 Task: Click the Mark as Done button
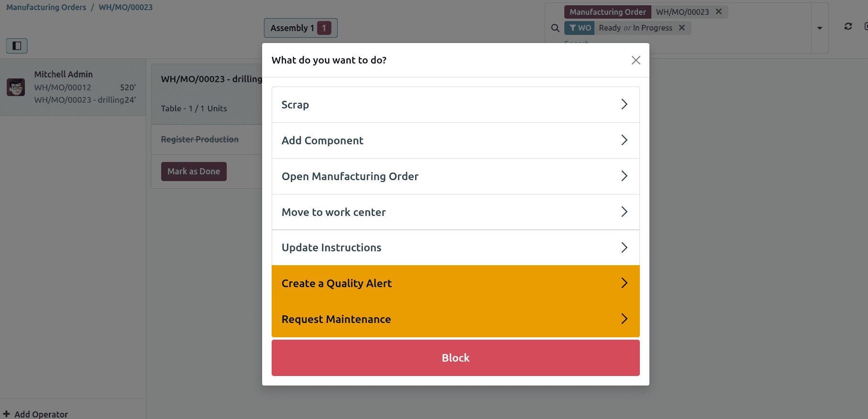coord(194,171)
